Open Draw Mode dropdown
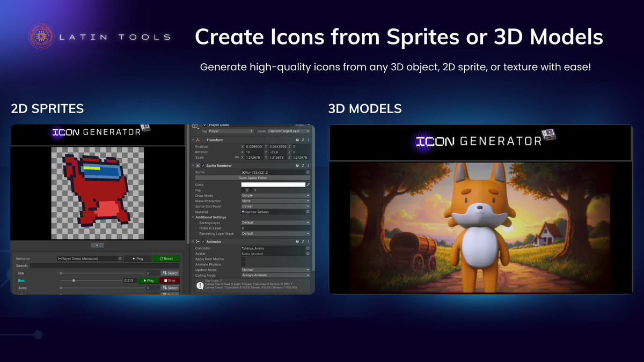This screenshot has height=362, width=644. click(276, 196)
